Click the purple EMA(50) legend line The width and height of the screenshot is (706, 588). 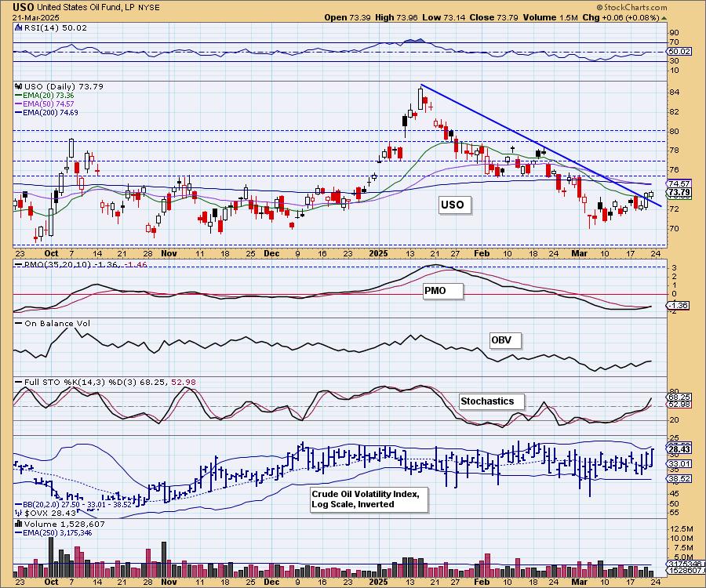pos(19,104)
